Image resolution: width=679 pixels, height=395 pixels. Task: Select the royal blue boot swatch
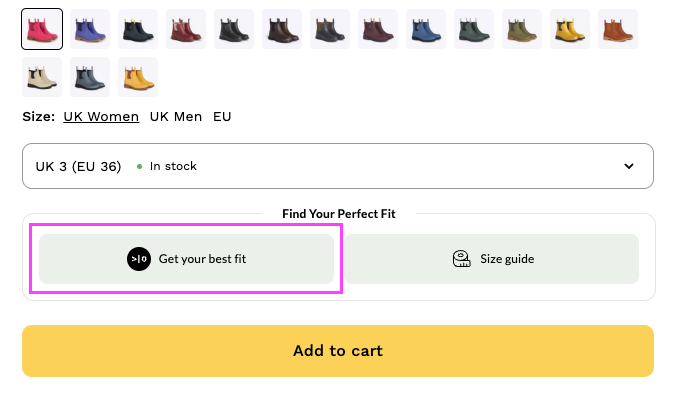click(426, 29)
